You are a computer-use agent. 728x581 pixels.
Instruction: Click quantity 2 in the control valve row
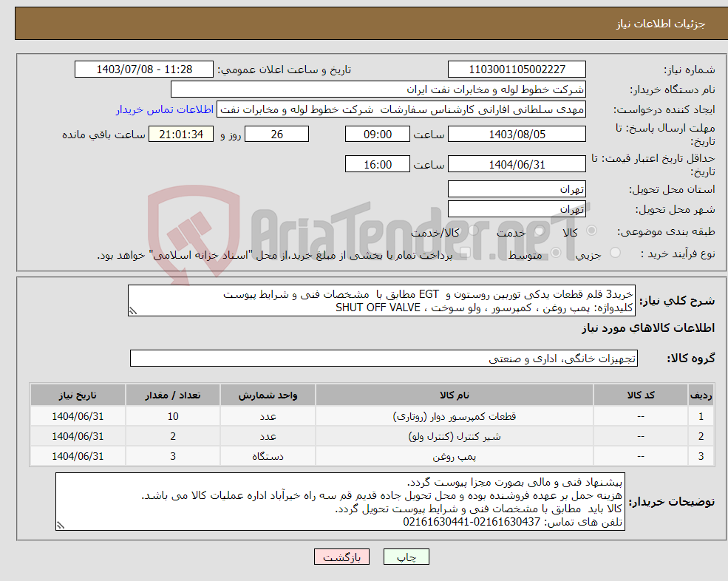[173, 436]
